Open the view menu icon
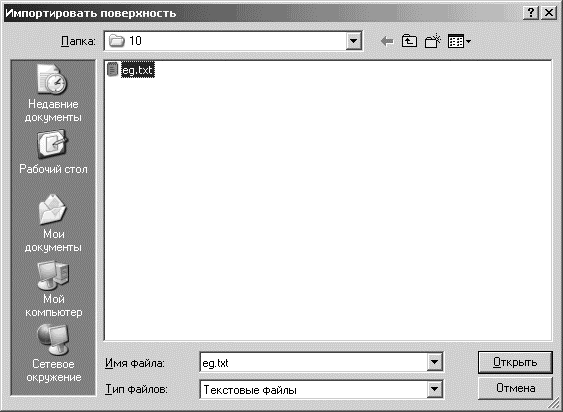563x412 pixels. [459, 41]
